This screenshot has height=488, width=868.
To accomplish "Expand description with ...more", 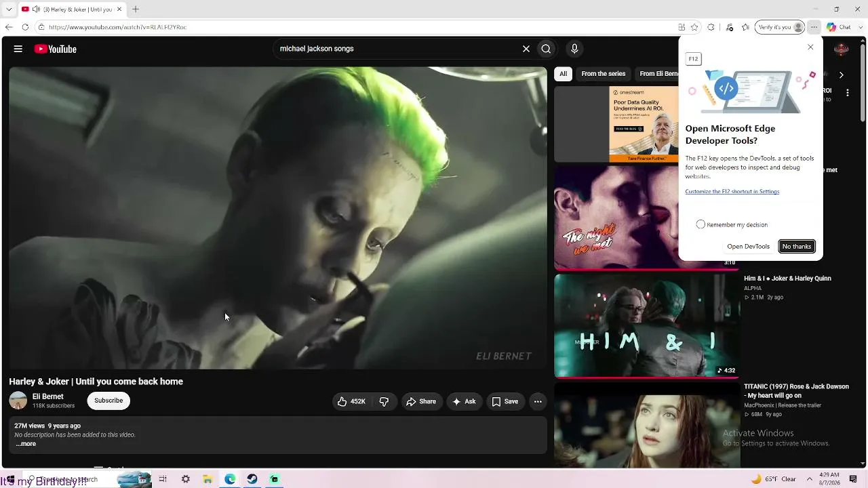I will (26, 444).
